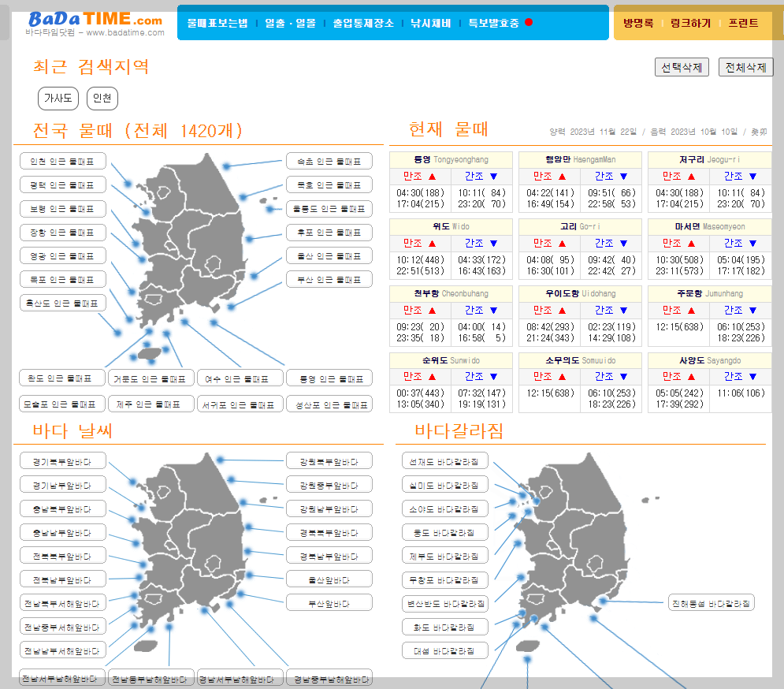Viewport: 784px width, 689px height.
Task: Click the 경기북부앞바다 weather button
Action: 62,461
